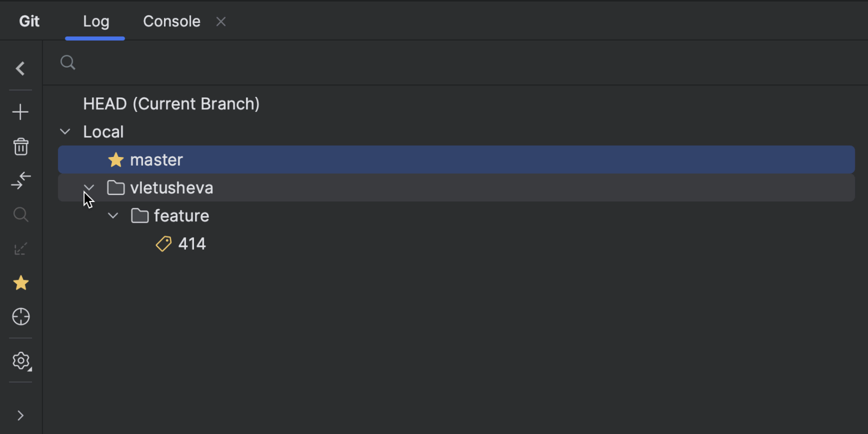This screenshot has width=868, height=434.
Task: Fetch branches with the fetch arrows icon
Action: pyautogui.click(x=20, y=181)
